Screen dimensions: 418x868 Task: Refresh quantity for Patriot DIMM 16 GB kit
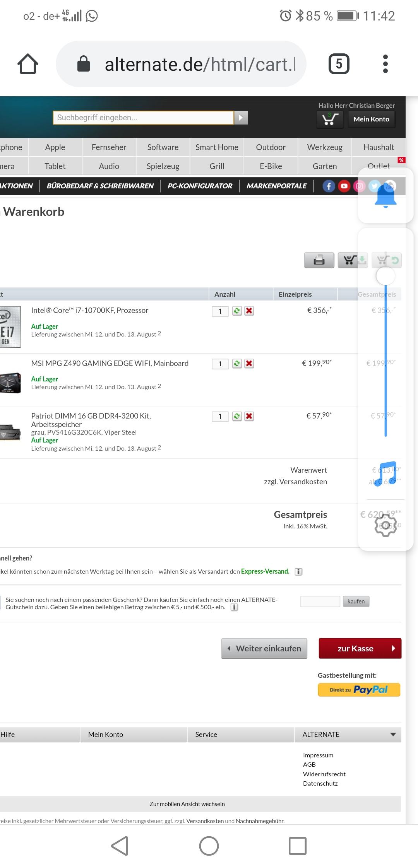tap(237, 416)
